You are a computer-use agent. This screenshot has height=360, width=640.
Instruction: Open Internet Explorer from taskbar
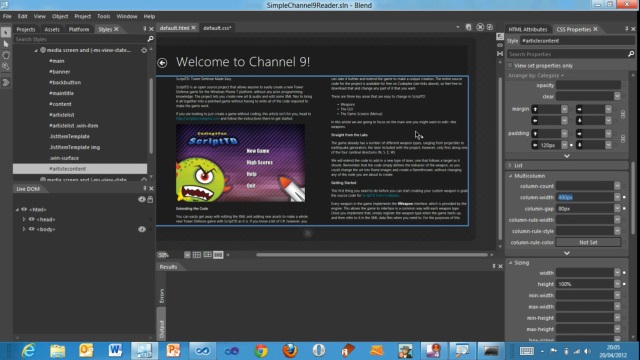[x=29, y=351]
